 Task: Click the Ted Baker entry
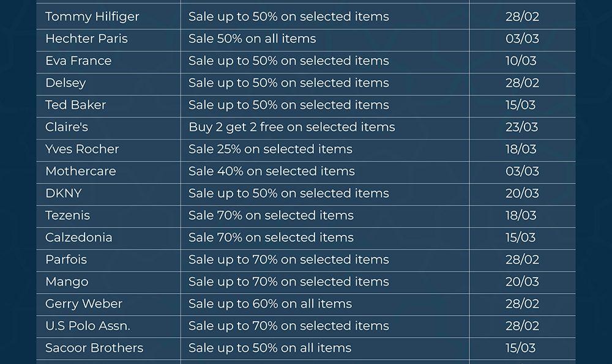tap(75, 105)
